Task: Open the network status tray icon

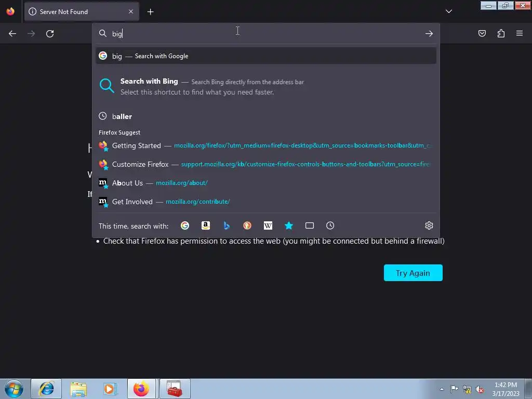Action: coord(467,390)
